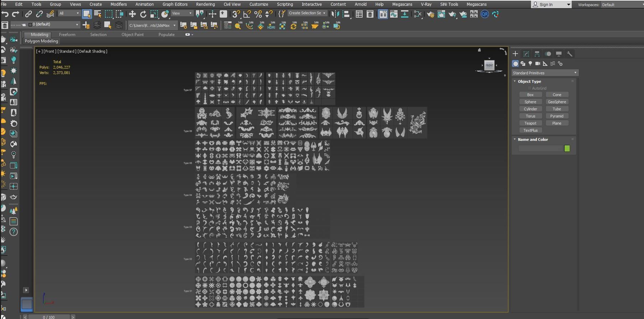The height and width of the screenshot is (319, 644).
Task: Open the Modifiers menu
Action: (x=119, y=4)
